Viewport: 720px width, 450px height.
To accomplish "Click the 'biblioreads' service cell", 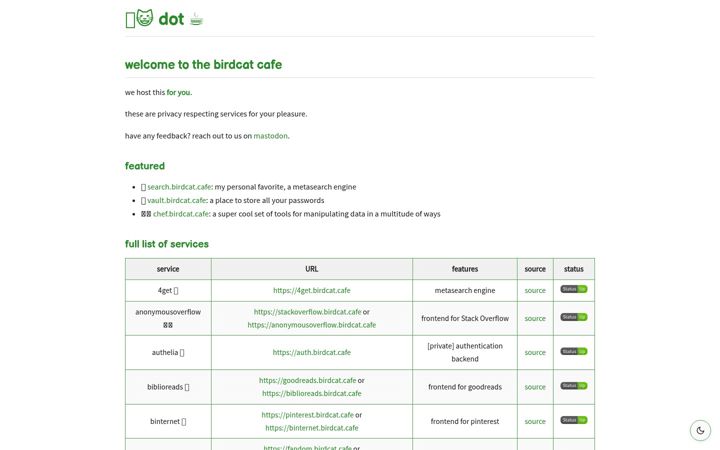I will [168, 387].
